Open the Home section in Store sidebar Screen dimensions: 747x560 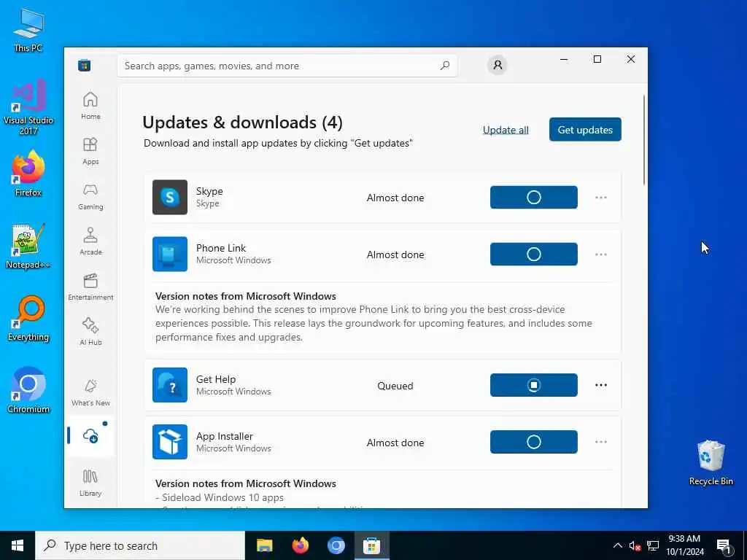click(x=90, y=106)
